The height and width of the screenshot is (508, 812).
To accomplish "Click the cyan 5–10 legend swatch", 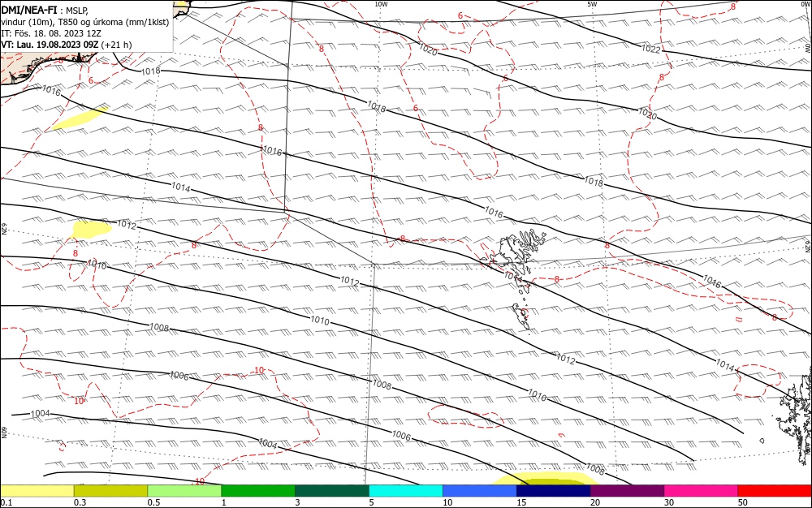I will point(406,490).
